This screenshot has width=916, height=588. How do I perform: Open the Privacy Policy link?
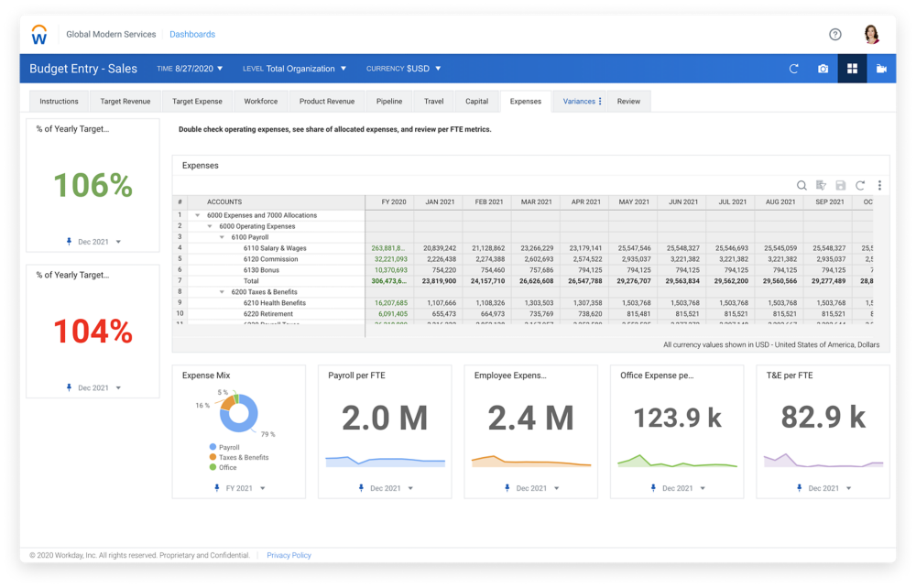coord(289,555)
